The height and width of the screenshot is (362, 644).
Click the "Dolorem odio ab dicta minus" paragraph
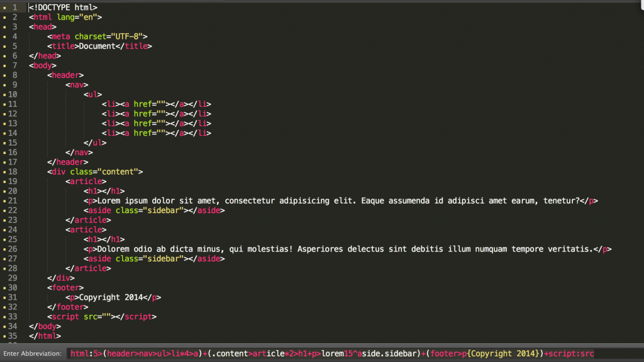[347, 249]
